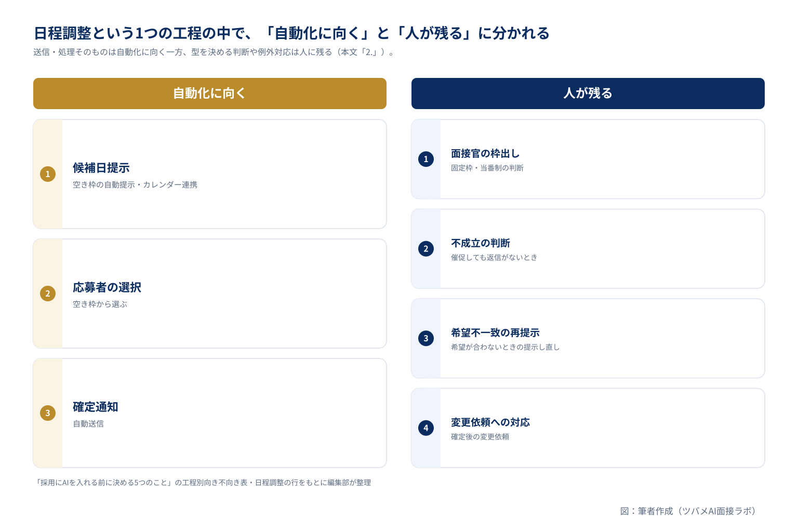Click the main heading 日程調整という1つの工程の中で
This screenshot has width=798, height=532.
click(x=291, y=33)
